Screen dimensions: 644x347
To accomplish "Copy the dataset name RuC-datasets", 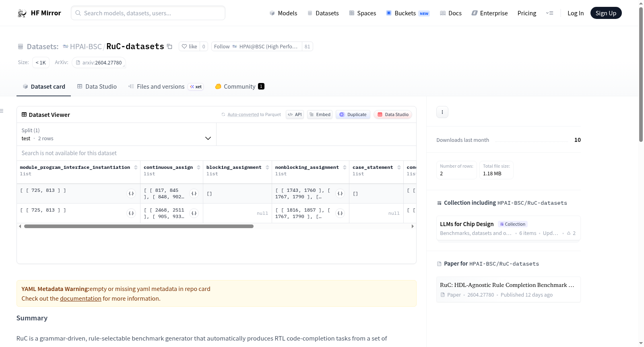I will tap(170, 47).
